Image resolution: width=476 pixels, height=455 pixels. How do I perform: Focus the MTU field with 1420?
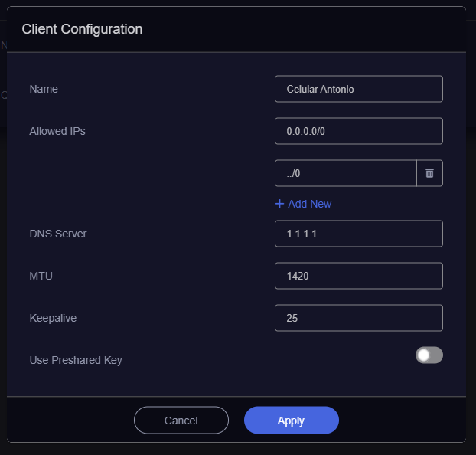(x=358, y=276)
